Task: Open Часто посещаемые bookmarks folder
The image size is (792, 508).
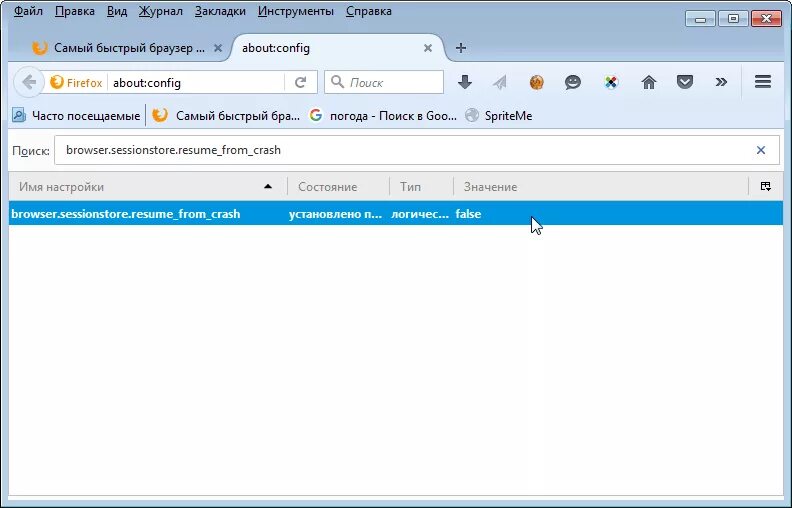Action: [76, 116]
